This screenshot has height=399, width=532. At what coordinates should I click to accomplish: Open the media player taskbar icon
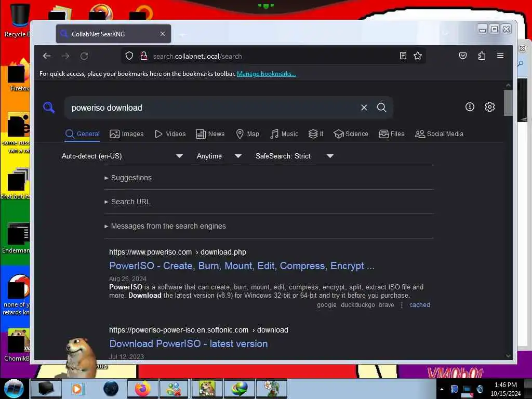[x=77, y=389]
